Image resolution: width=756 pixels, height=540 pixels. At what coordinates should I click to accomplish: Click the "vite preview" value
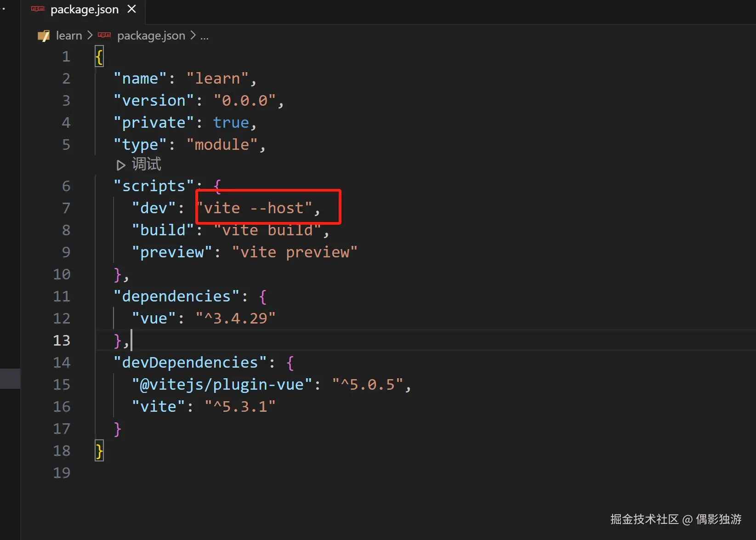294,252
